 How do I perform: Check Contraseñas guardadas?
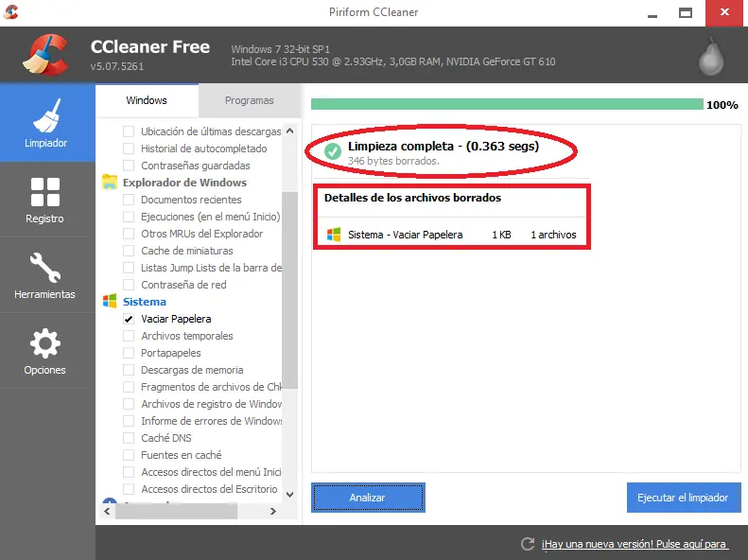click(129, 166)
